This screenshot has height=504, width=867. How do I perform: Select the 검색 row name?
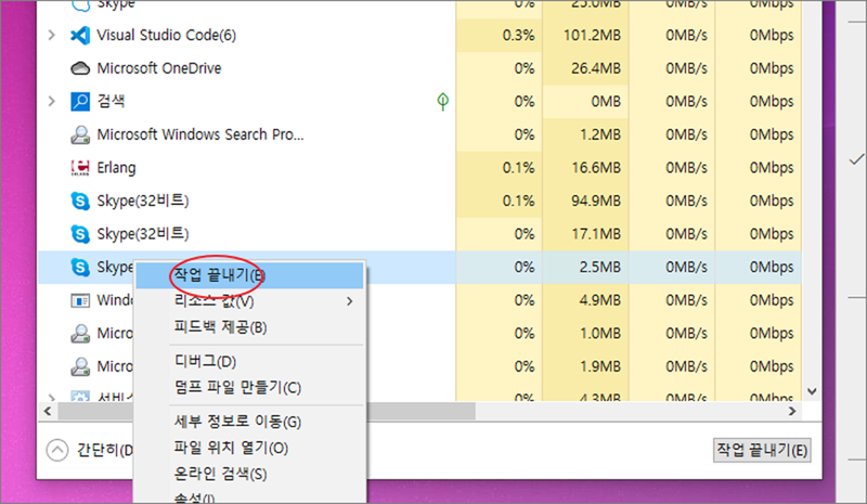point(111,101)
